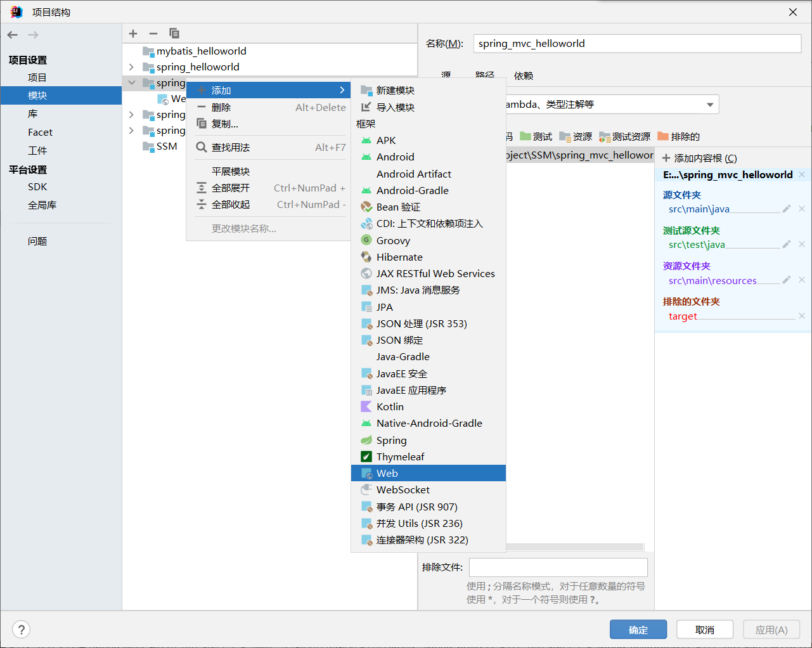Click the 排除文件 input field
The image size is (812, 648).
558,567
